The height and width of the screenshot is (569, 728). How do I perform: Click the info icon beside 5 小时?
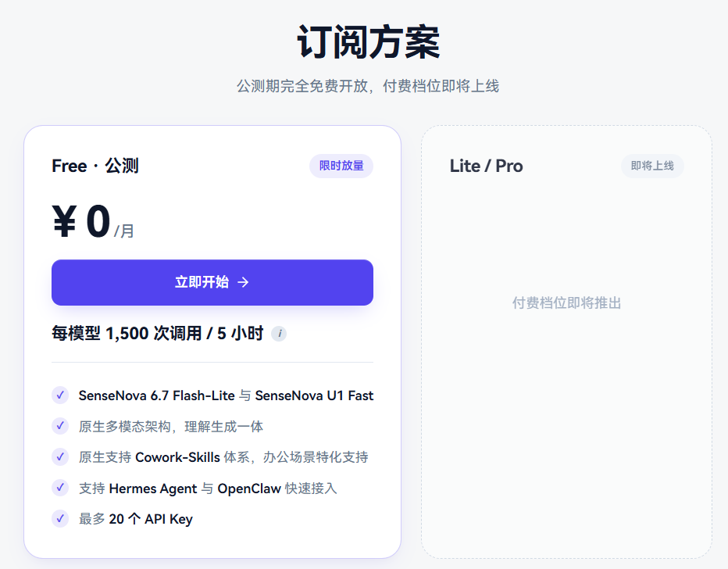point(279,334)
